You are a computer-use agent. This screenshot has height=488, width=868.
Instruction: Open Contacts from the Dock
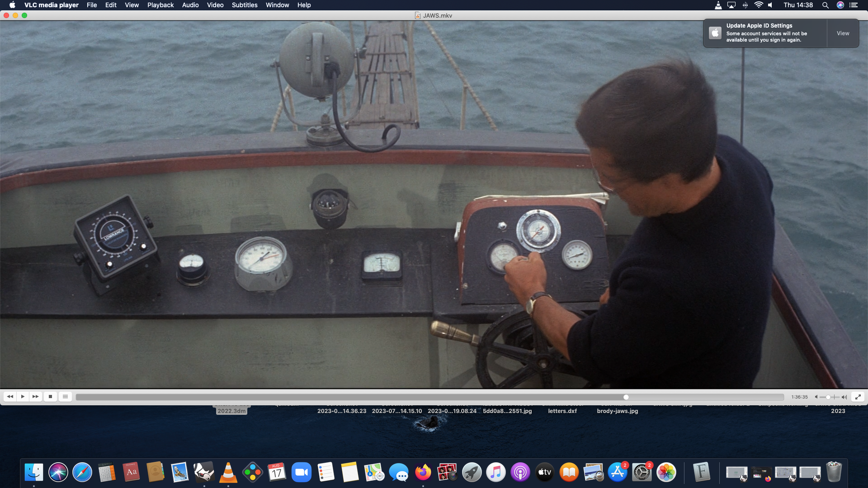[x=155, y=473]
